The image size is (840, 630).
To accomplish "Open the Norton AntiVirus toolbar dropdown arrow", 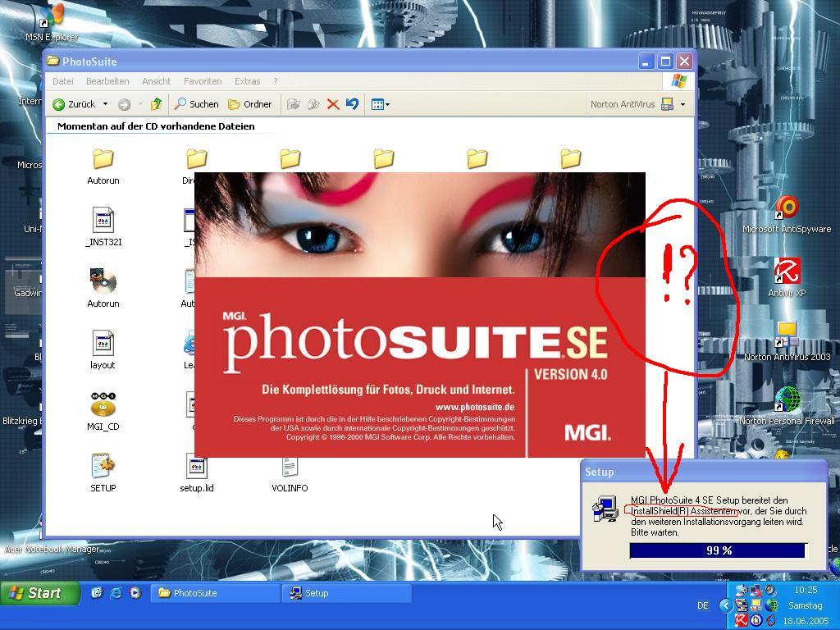I will [x=682, y=104].
